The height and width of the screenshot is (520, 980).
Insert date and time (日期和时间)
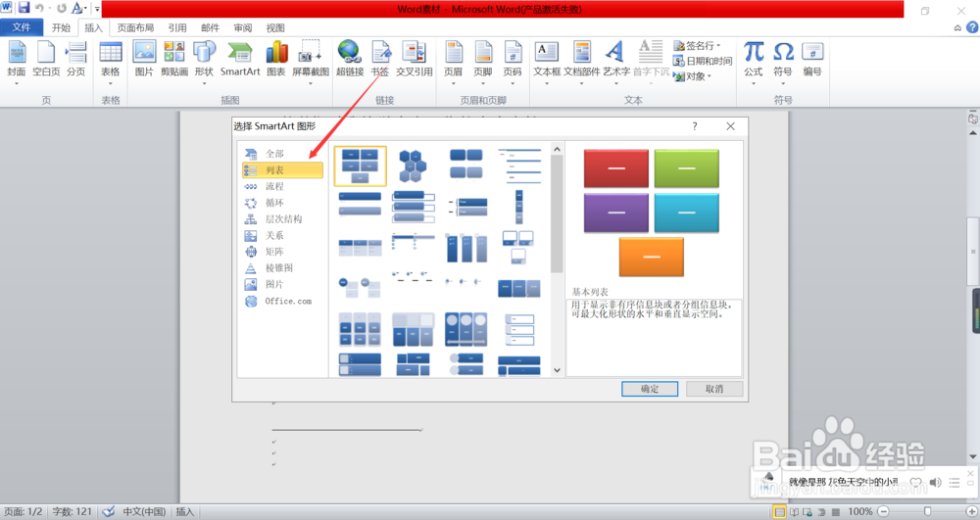[x=703, y=61]
